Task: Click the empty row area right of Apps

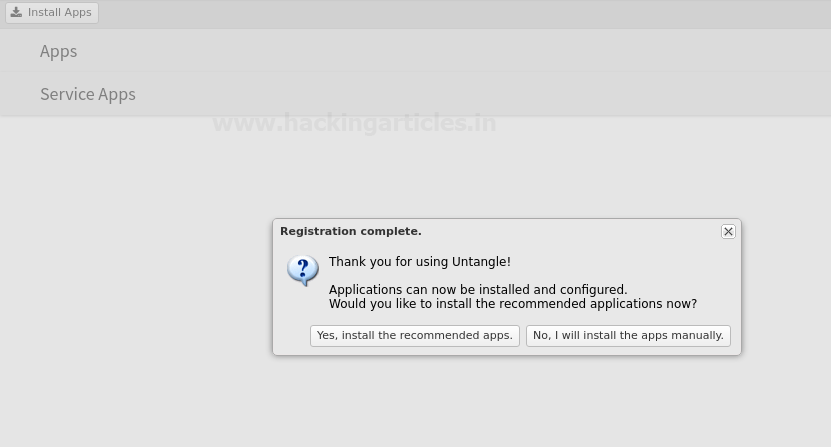Action: pos(450,51)
